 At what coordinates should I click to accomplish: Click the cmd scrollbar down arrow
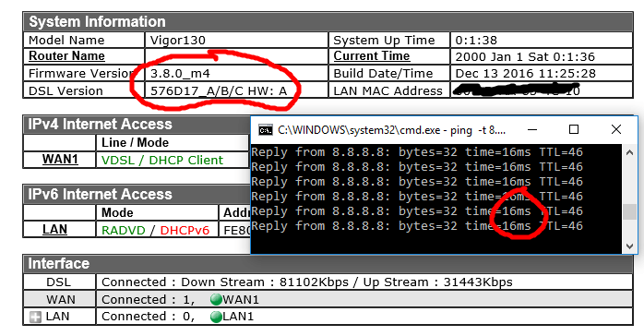pyautogui.click(x=629, y=246)
